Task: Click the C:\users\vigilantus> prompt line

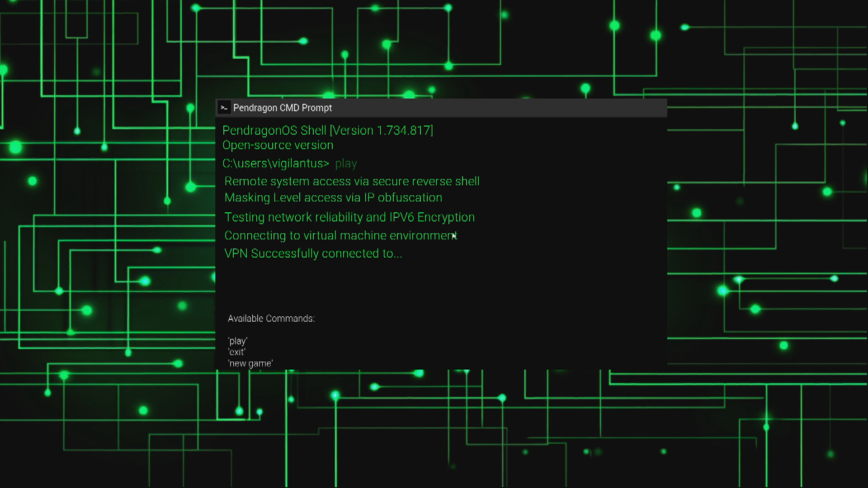Action: (x=276, y=164)
